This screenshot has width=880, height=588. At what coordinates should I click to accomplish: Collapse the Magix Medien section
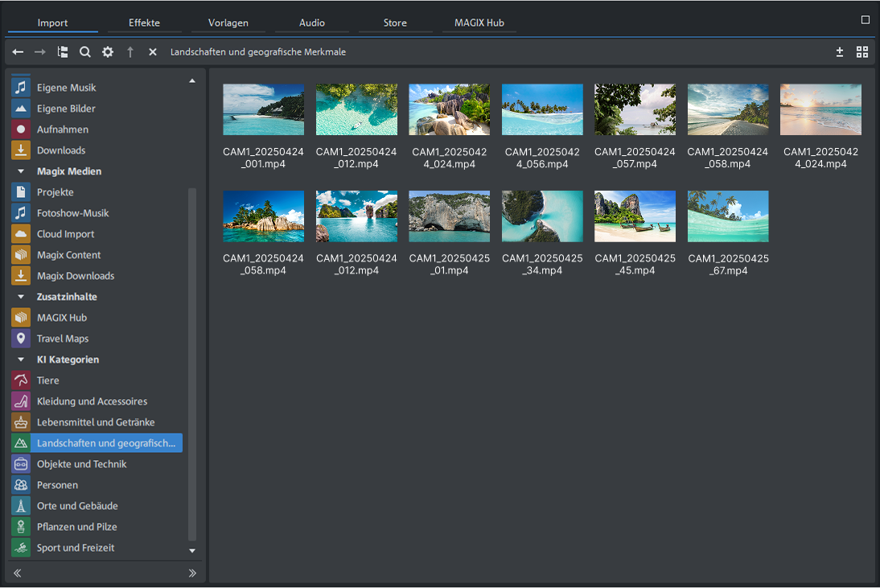click(20, 171)
